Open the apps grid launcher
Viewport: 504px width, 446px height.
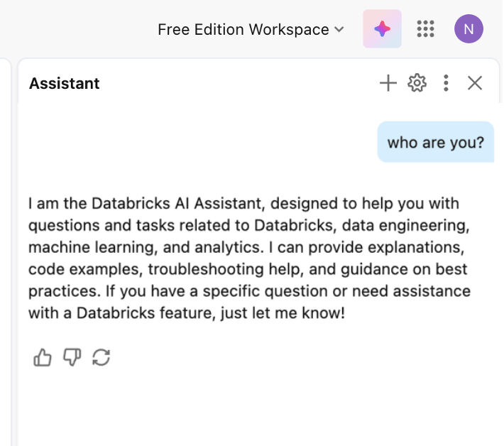(425, 29)
